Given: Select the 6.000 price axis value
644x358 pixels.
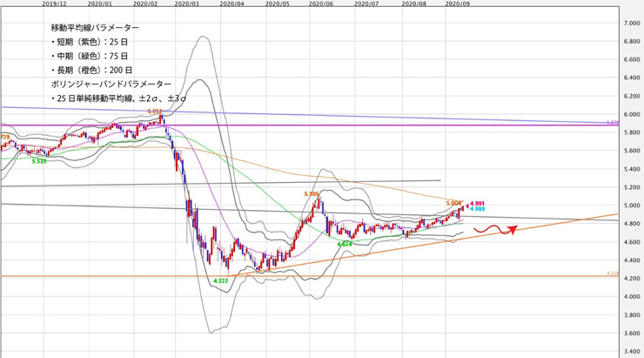Looking at the screenshot, I should click(632, 114).
